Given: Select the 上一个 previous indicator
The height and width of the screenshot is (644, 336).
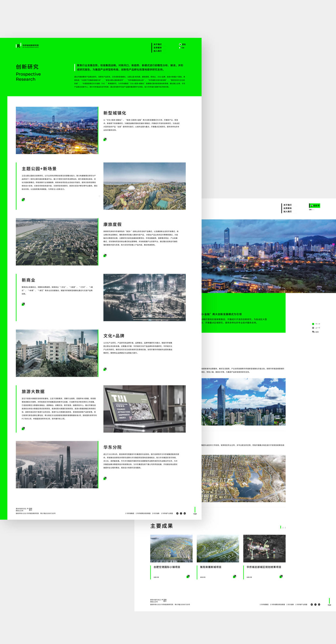Looking at the screenshot, I should pyautogui.click(x=313, y=328).
